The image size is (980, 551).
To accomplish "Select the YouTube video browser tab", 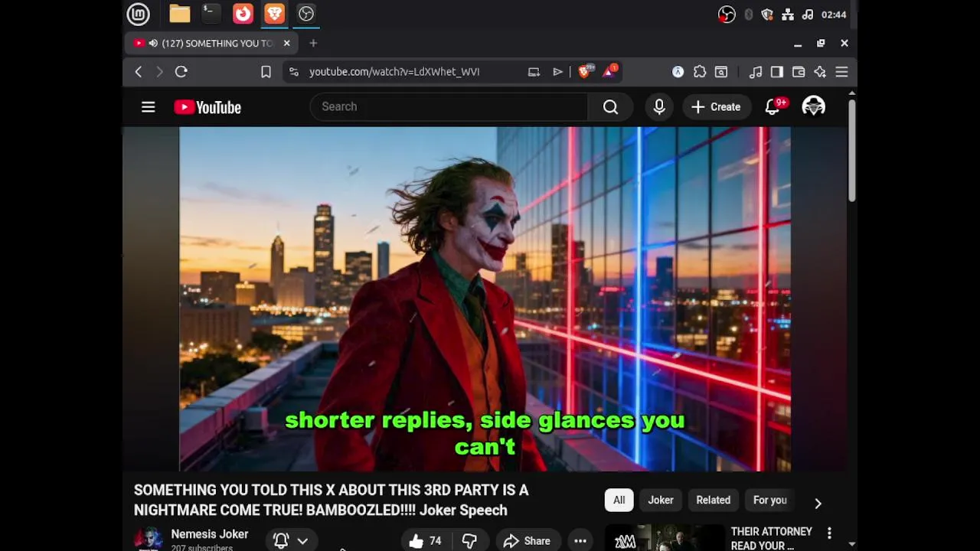I will point(211,43).
